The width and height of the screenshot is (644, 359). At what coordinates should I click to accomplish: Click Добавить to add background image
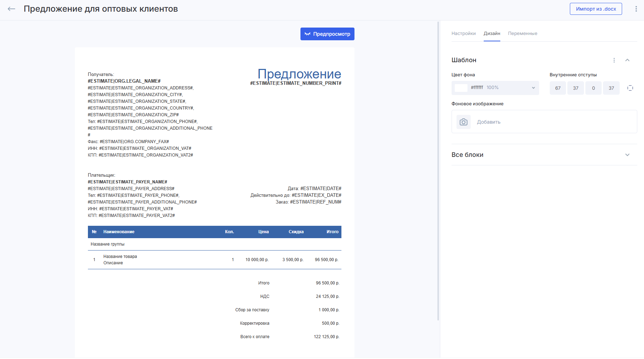[x=489, y=122]
